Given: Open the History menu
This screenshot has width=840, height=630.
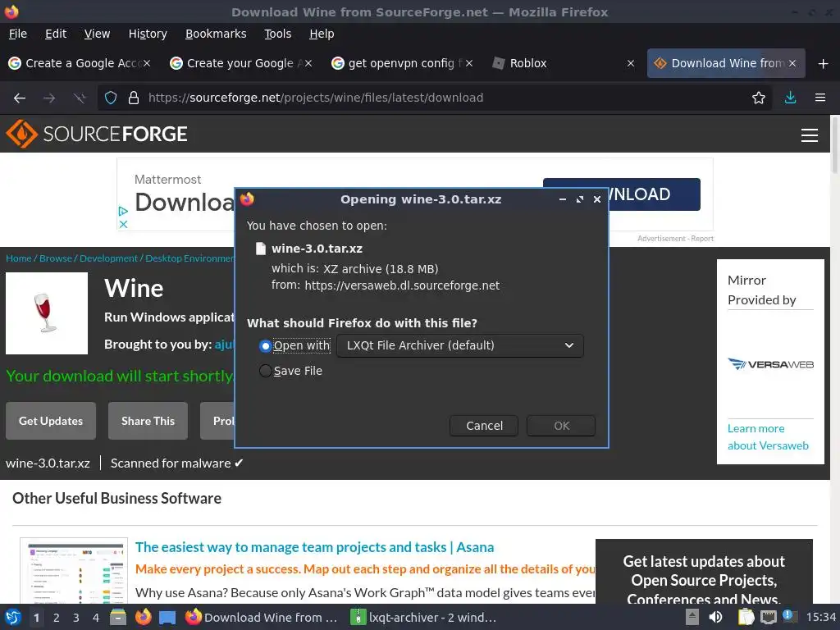Looking at the screenshot, I should point(148,34).
